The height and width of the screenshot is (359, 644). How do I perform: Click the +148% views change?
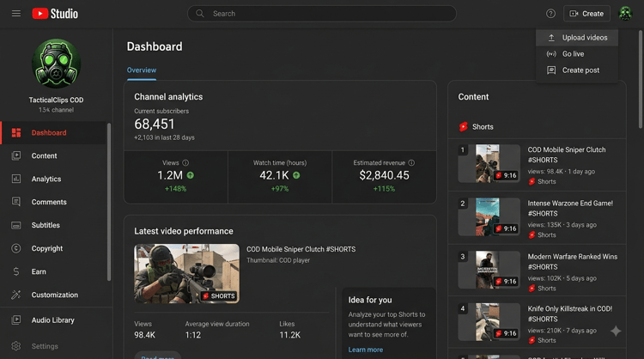pos(175,189)
